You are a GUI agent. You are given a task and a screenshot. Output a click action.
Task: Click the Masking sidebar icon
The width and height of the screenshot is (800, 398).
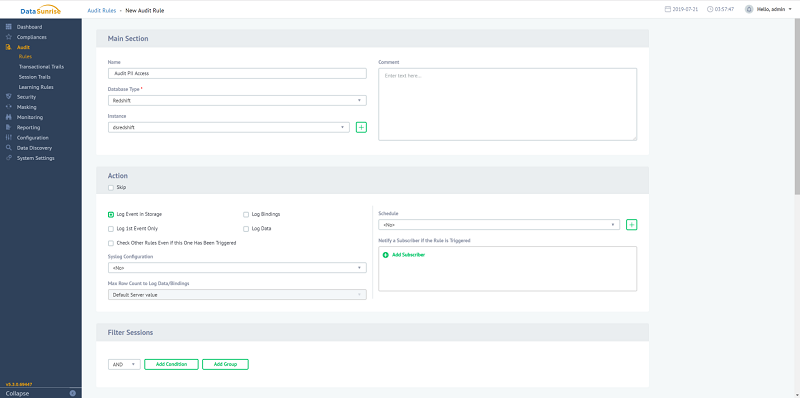8,107
